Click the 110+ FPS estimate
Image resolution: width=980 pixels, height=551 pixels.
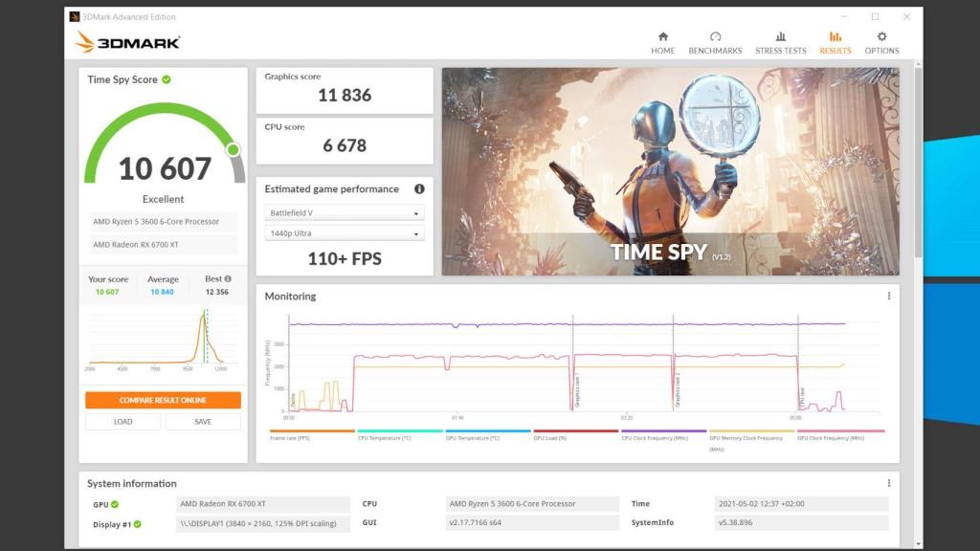coord(345,258)
